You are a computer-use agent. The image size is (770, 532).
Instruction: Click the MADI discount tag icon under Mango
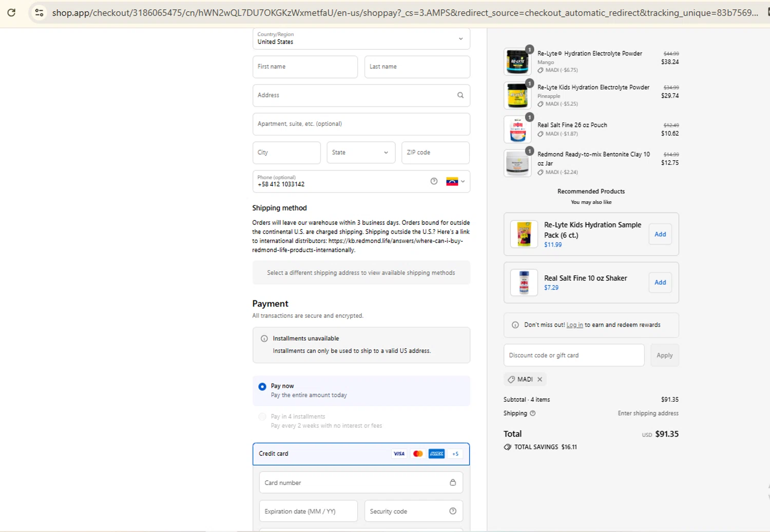tap(541, 70)
